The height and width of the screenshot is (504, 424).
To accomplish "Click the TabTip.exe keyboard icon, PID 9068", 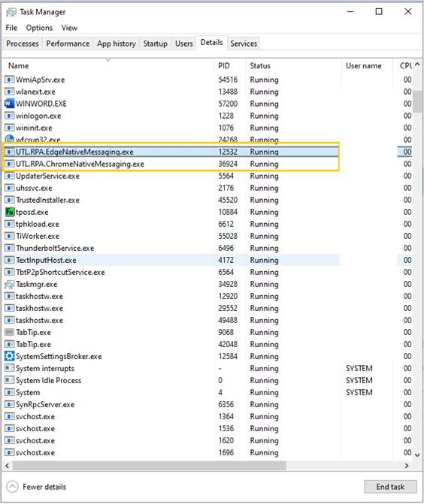I will click(10, 332).
